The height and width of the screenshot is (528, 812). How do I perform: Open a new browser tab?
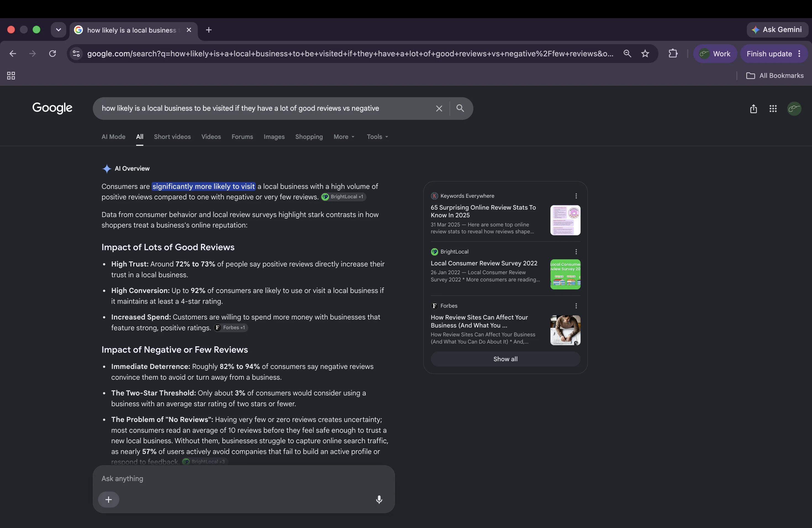pyautogui.click(x=209, y=30)
